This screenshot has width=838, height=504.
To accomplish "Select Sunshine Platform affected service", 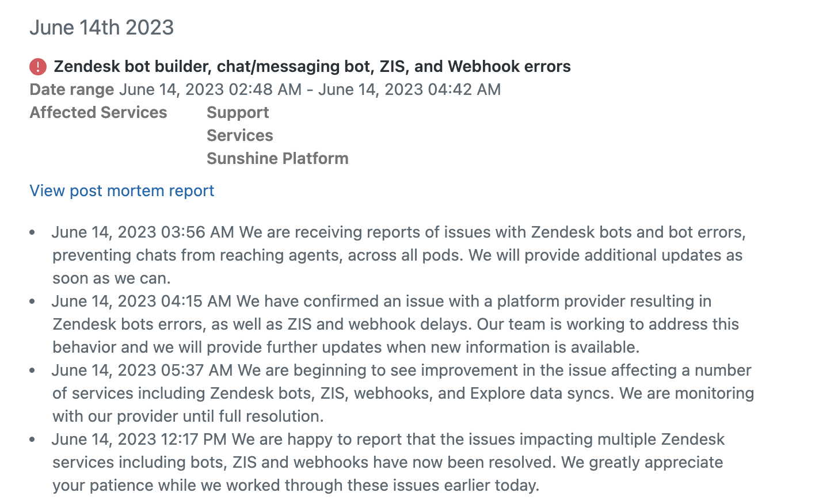I will 277,159.
